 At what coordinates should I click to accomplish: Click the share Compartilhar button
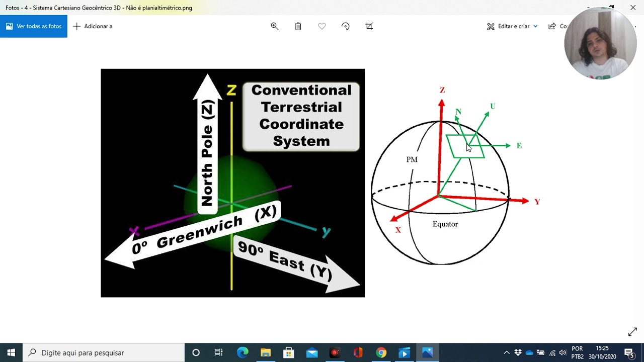(x=556, y=26)
